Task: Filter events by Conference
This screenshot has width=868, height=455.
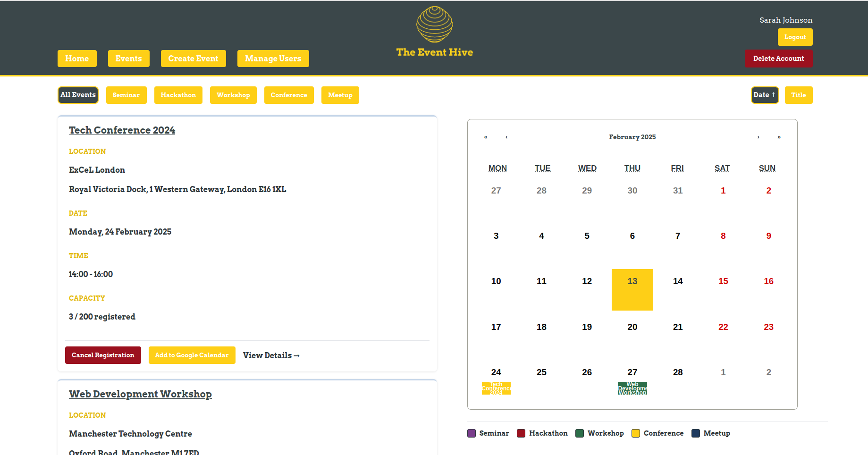Action: (x=289, y=95)
